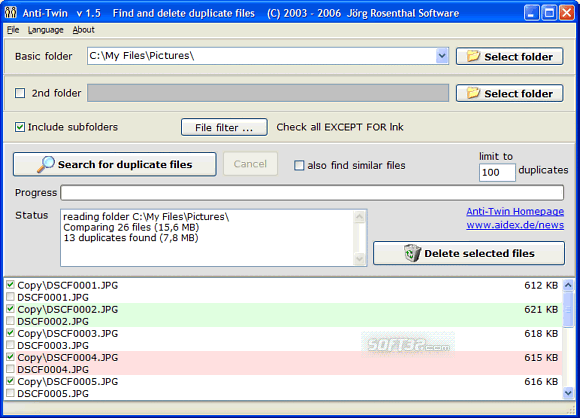This screenshot has width=580, height=418.
Task: Click the folder icon on Basic folder's Select folder button
Action: tap(473, 56)
